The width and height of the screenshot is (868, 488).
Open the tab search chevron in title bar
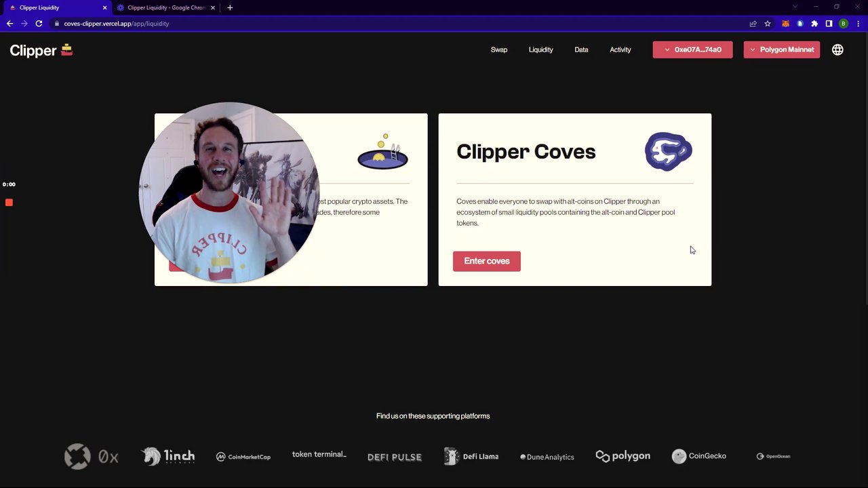[795, 7]
